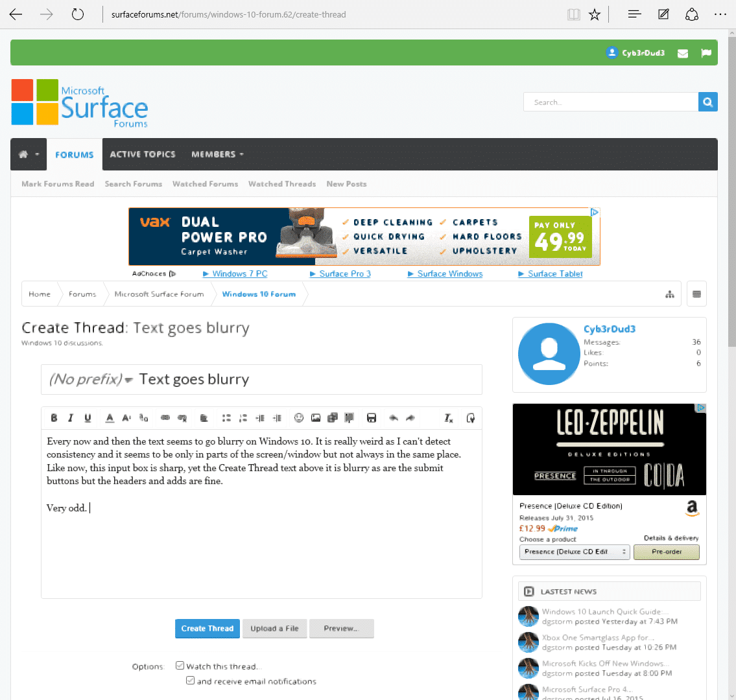Insert an image into the post

click(315, 417)
